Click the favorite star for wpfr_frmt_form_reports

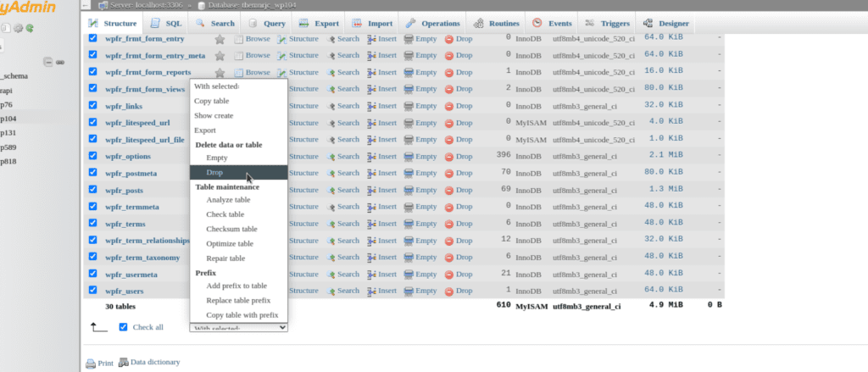[220, 73]
